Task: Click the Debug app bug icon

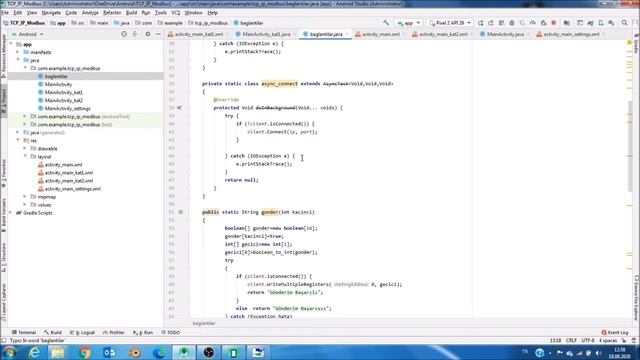Action: [x=512, y=23]
